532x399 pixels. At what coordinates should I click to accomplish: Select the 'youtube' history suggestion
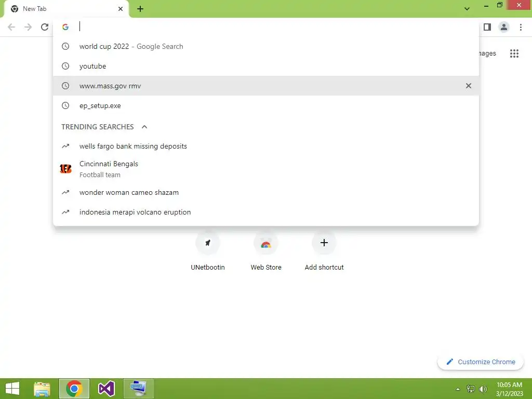(x=266, y=66)
